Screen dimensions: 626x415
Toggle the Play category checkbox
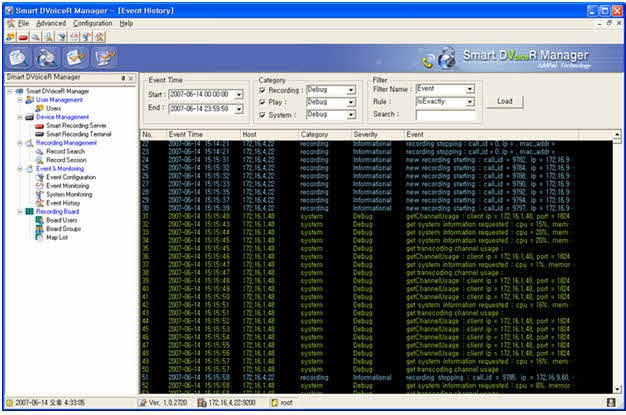coord(262,102)
